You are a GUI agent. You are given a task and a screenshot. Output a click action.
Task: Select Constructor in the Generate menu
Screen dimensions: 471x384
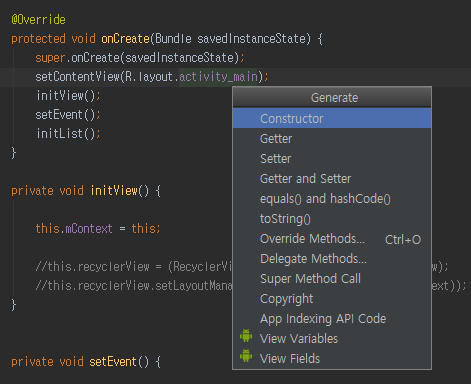332,118
